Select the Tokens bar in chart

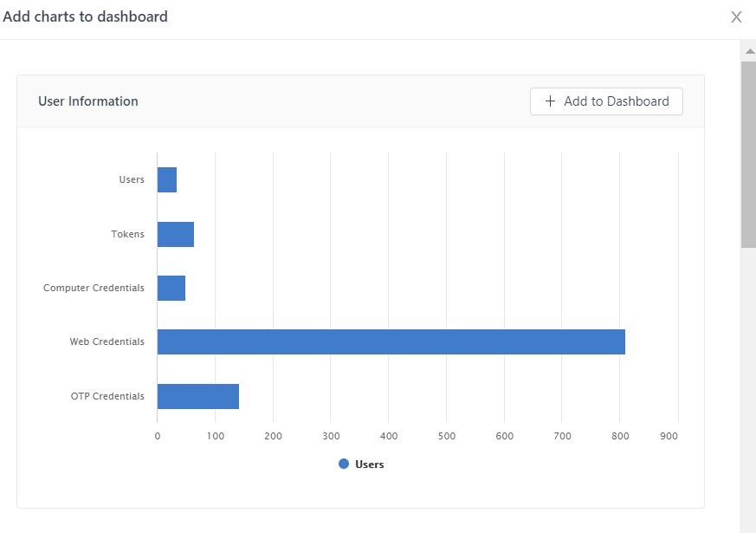tap(175, 234)
